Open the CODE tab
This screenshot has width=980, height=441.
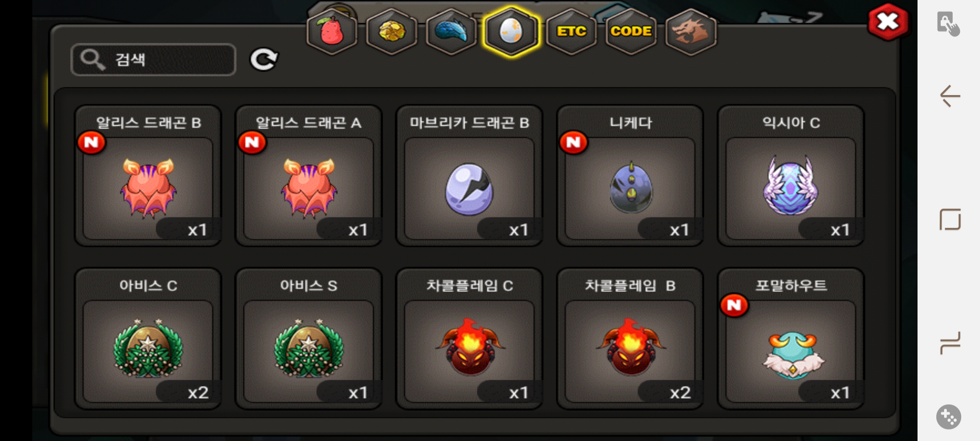[631, 31]
